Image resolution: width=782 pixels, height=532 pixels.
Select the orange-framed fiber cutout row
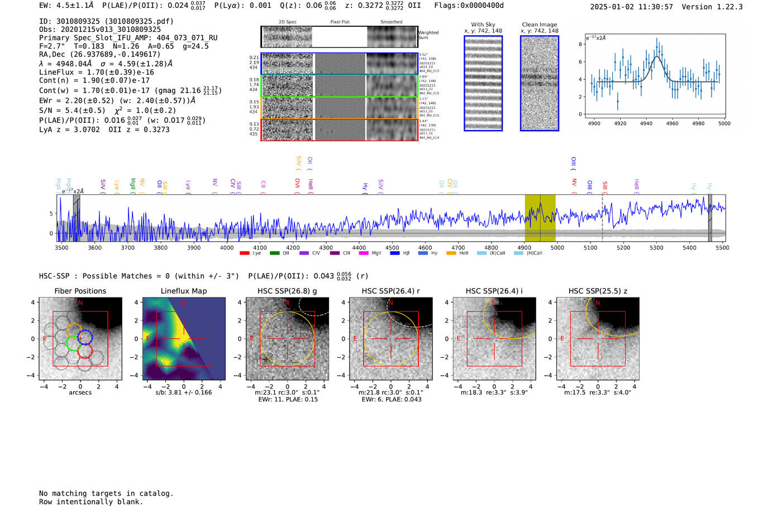coord(339,108)
